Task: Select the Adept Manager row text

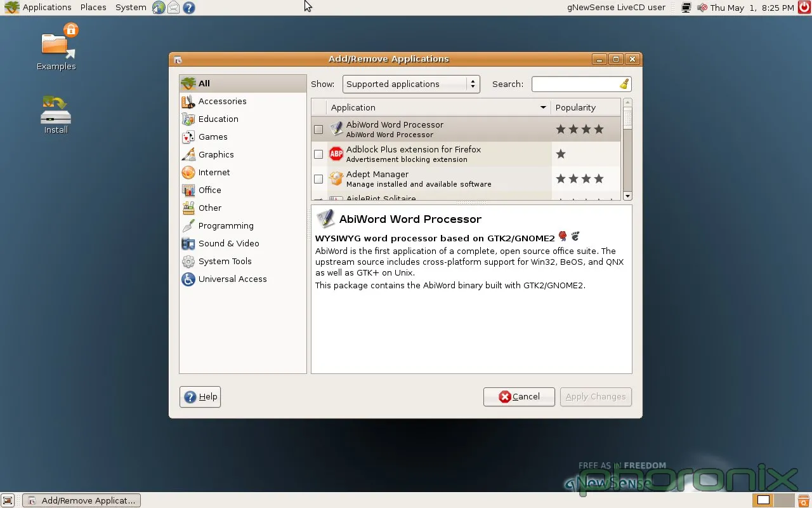Action: coord(419,179)
